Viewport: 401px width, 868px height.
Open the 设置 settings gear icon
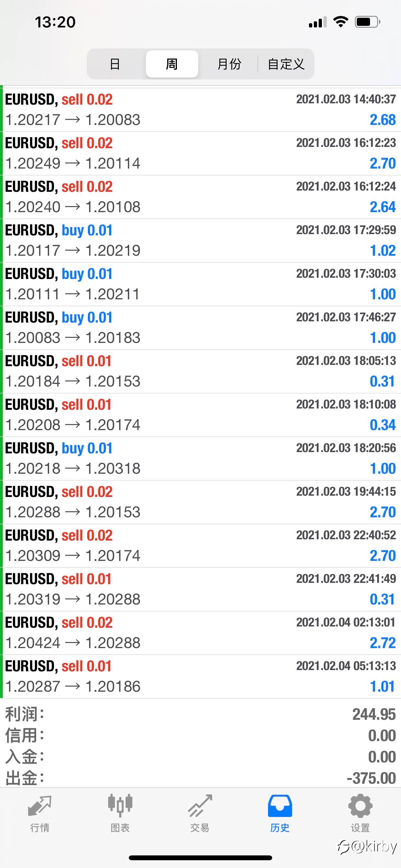pos(360,806)
